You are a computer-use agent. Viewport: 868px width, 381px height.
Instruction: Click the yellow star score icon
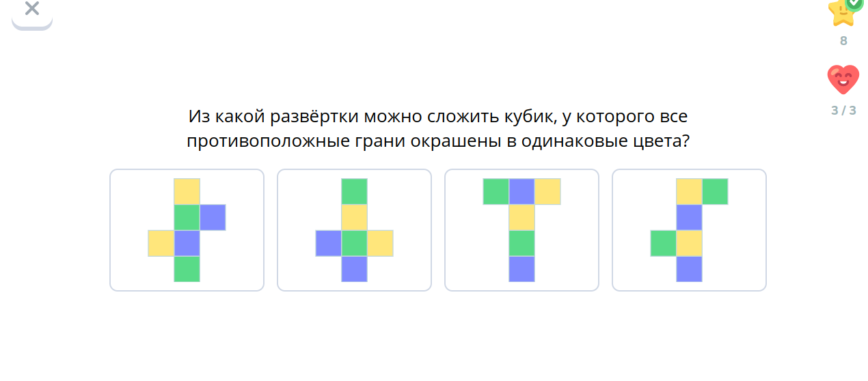point(841,12)
